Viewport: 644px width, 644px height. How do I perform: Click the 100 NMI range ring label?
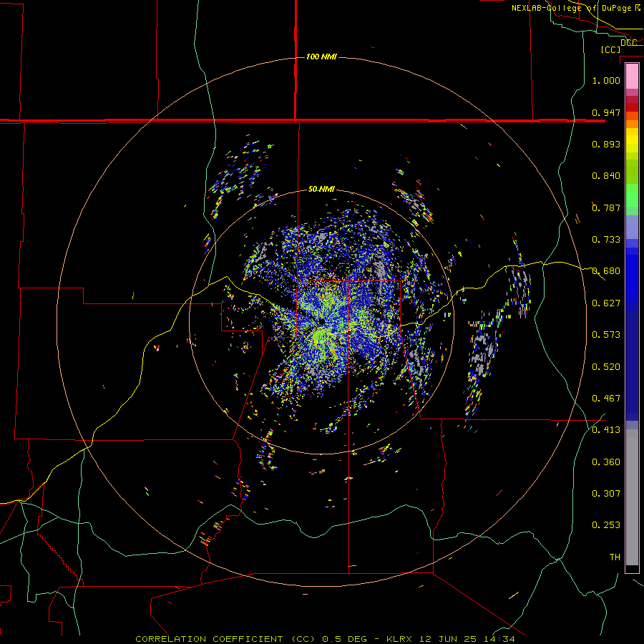pos(321,57)
